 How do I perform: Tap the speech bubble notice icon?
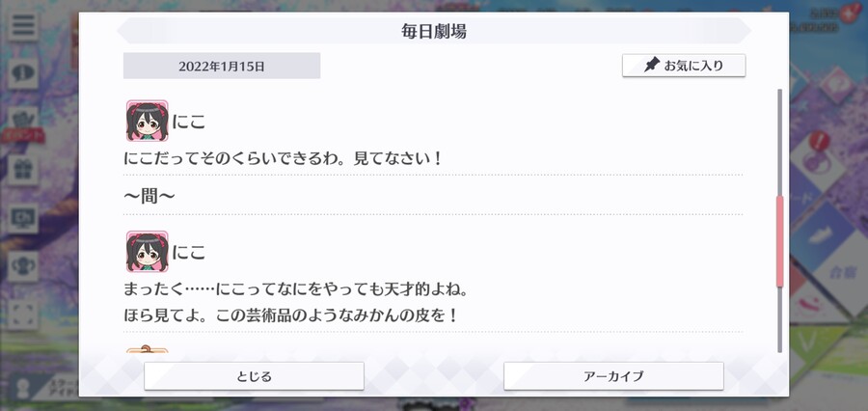pos(23,72)
